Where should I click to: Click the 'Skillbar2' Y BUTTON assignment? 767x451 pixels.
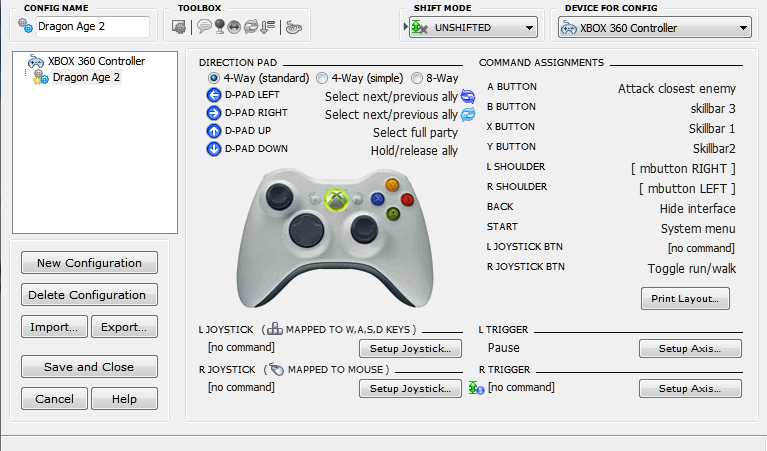click(x=714, y=149)
